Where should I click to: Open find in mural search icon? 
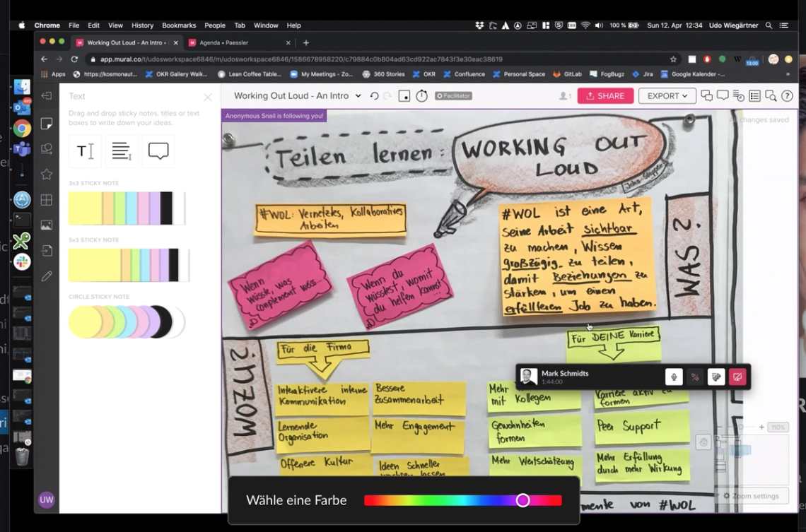771,96
